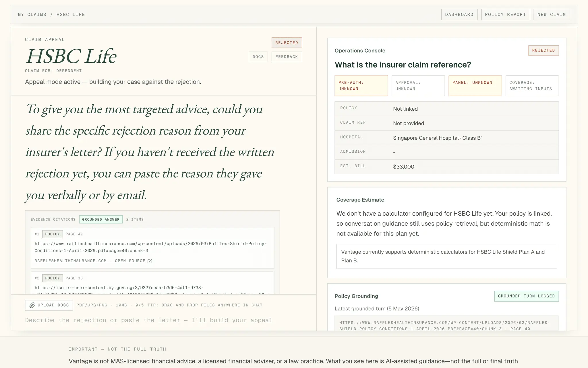Open the Docs button under HSBC Life
Screen dimensions: 588x368
click(x=258, y=57)
